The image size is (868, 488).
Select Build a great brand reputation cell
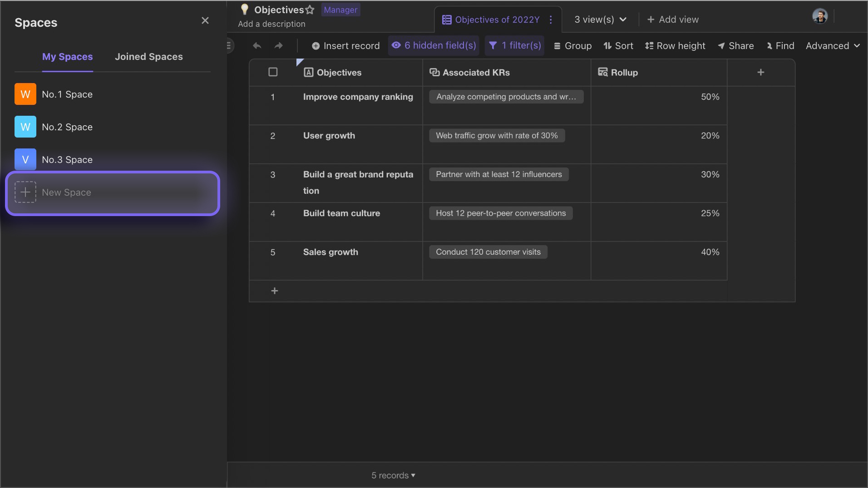point(359,183)
